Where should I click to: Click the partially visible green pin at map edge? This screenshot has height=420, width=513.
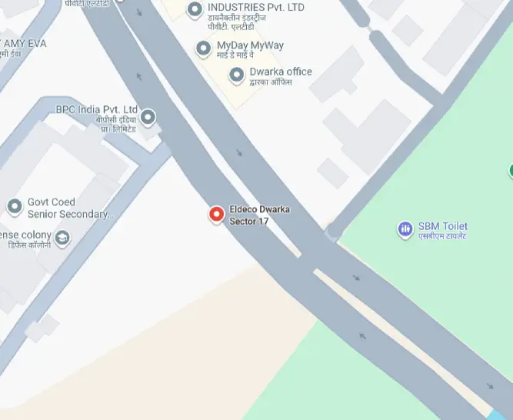click(x=511, y=171)
